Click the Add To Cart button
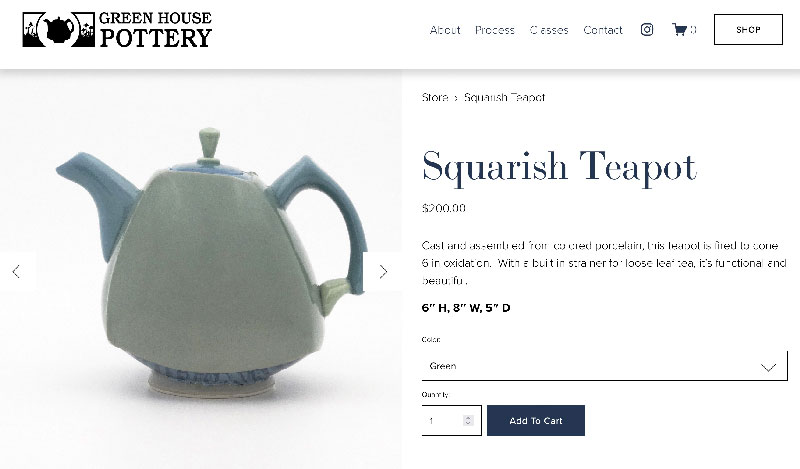 click(536, 421)
